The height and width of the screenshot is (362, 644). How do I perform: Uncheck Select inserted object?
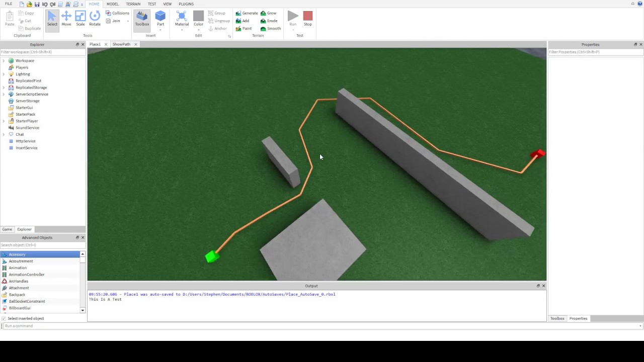[x=4, y=318]
